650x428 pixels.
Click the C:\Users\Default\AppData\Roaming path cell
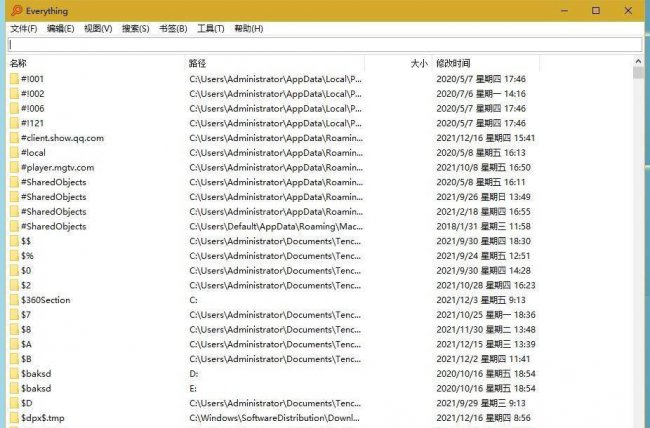(x=276, y=226)
